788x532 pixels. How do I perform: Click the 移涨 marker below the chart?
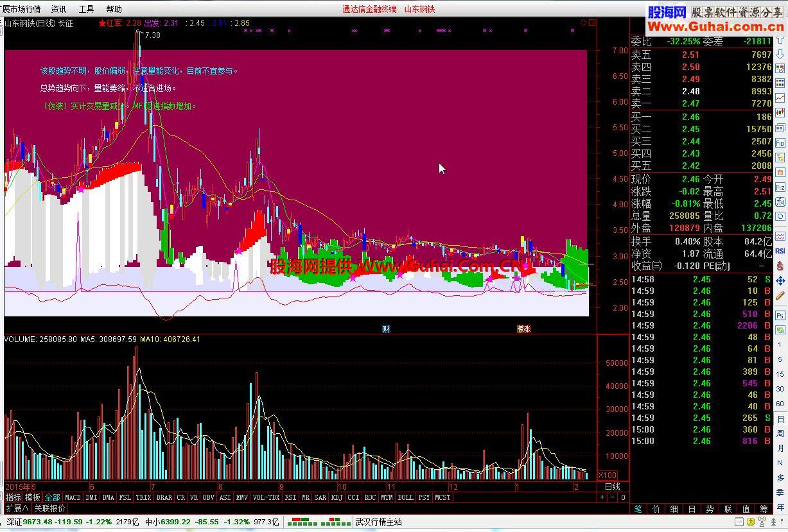tap(524, 329)
